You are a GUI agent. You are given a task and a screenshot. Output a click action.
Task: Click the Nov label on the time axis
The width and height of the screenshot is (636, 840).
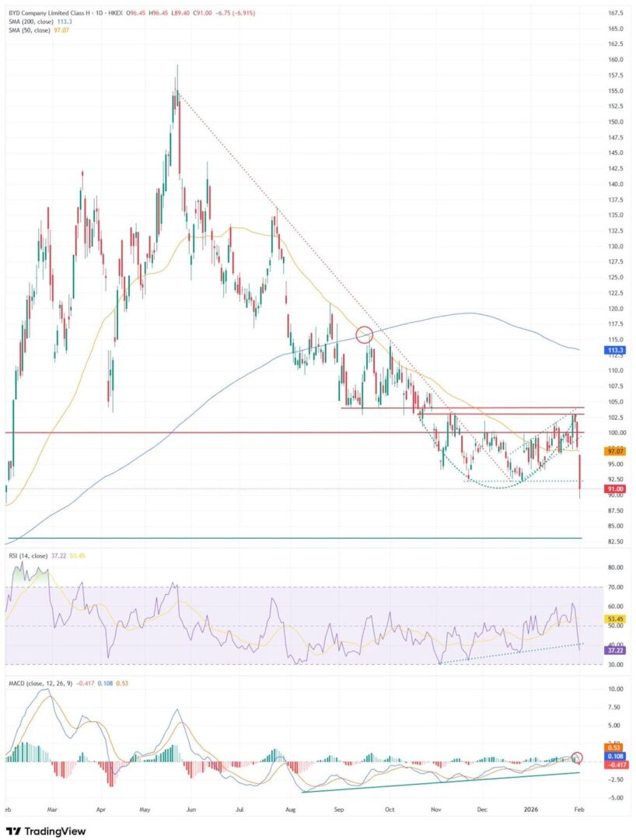pyautogui.click(x=435, y=810)
